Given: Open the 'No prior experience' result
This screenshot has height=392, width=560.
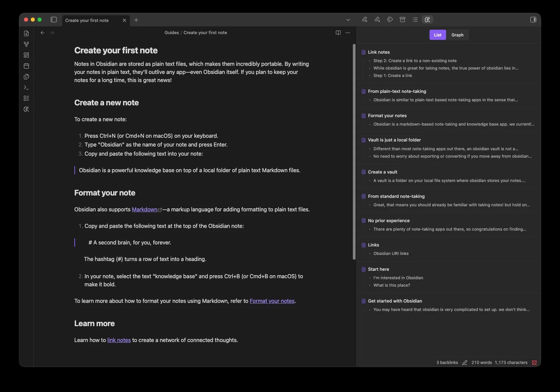Looking at the screenshot, I should click(389, 220).
